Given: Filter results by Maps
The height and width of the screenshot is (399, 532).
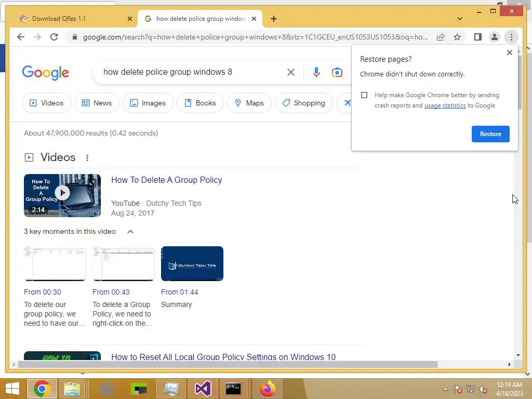Looking at the screenshot, I should click(249, 103).
